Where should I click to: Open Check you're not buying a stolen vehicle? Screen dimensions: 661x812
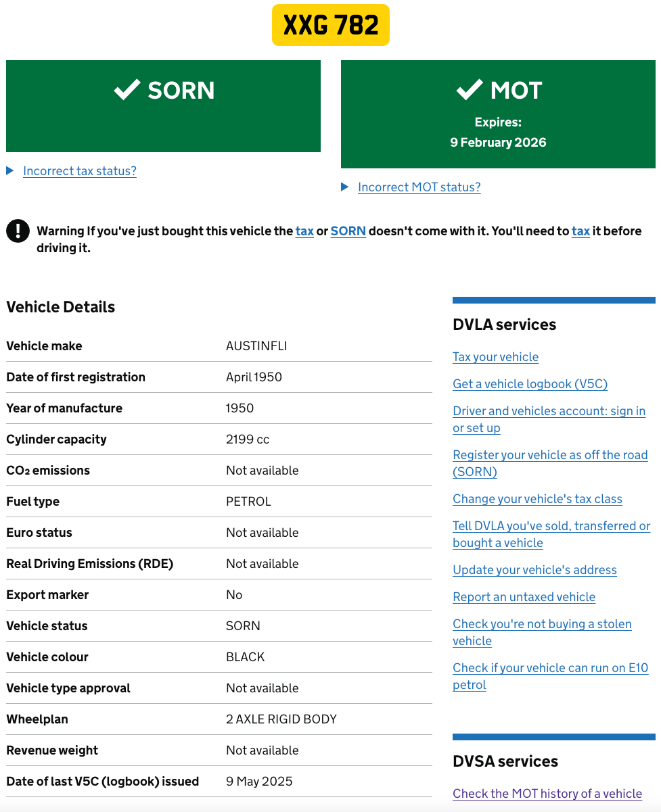(x=541, y=624)
